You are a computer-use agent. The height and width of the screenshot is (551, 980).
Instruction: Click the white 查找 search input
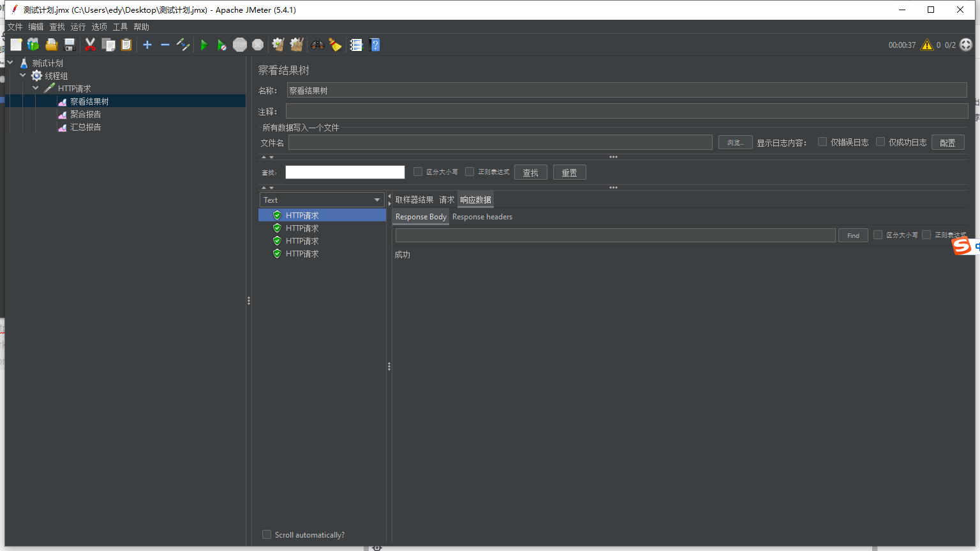point(345,172)
